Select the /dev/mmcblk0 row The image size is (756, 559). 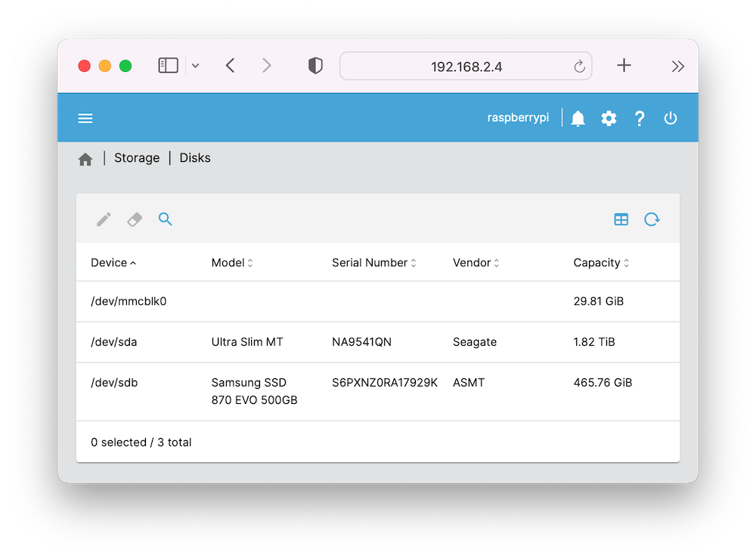click(377, 302)
